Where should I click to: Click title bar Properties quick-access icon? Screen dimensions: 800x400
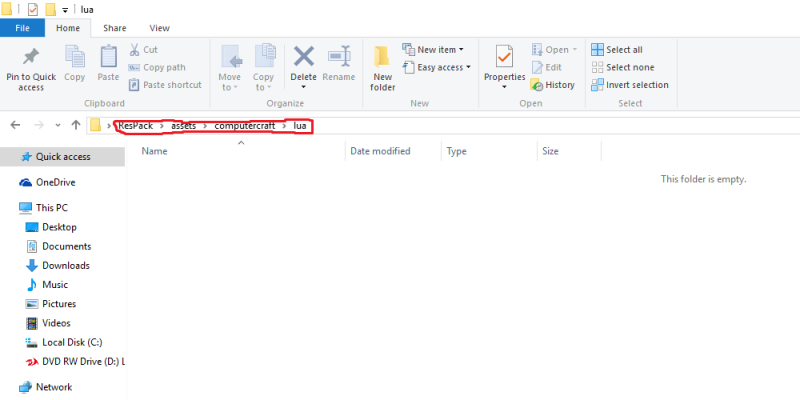(x=33, y=9)
